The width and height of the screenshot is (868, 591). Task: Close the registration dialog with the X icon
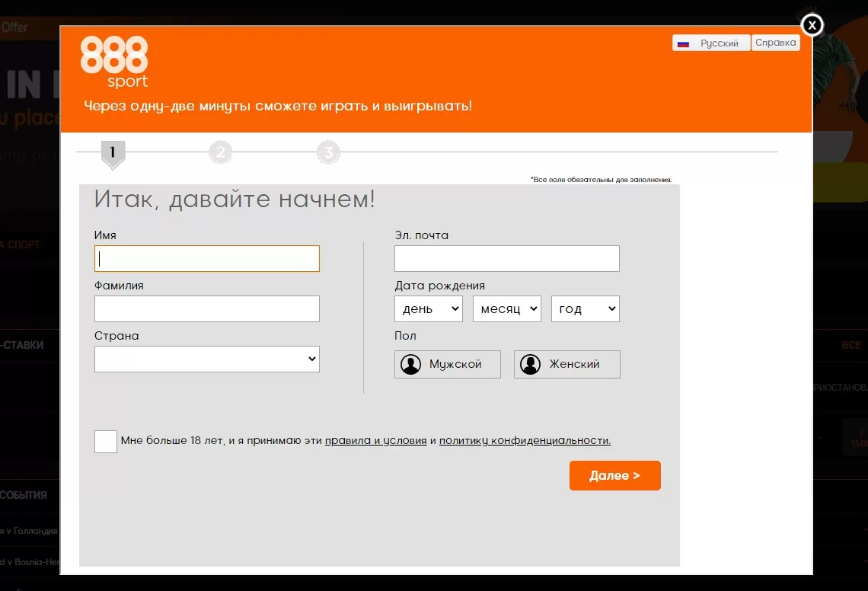pos(812,24)
